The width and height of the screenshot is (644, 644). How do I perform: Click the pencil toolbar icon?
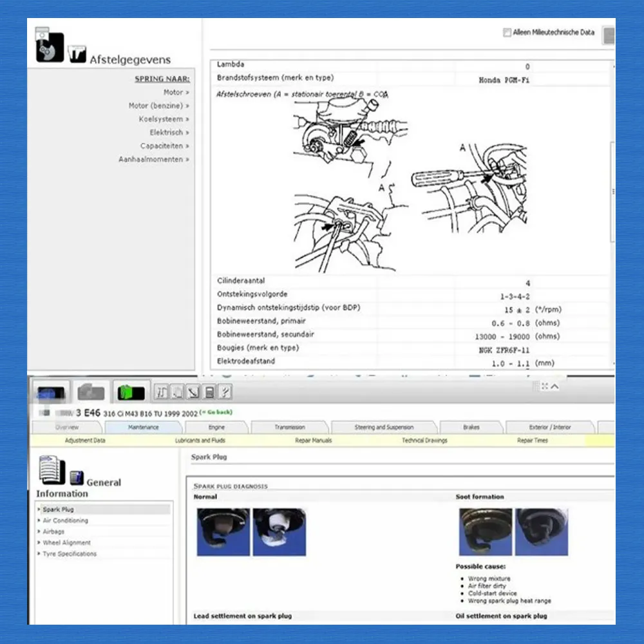pos(193,392)
